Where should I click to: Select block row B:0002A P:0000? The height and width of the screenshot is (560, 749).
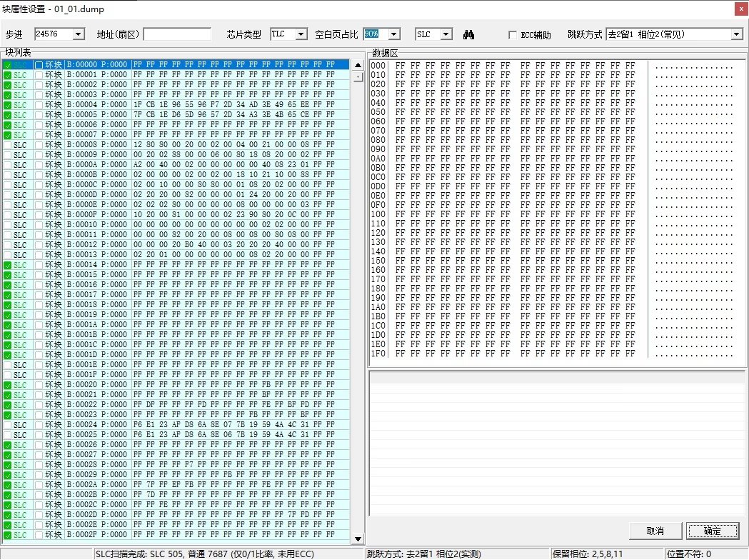tap(176, 484)
